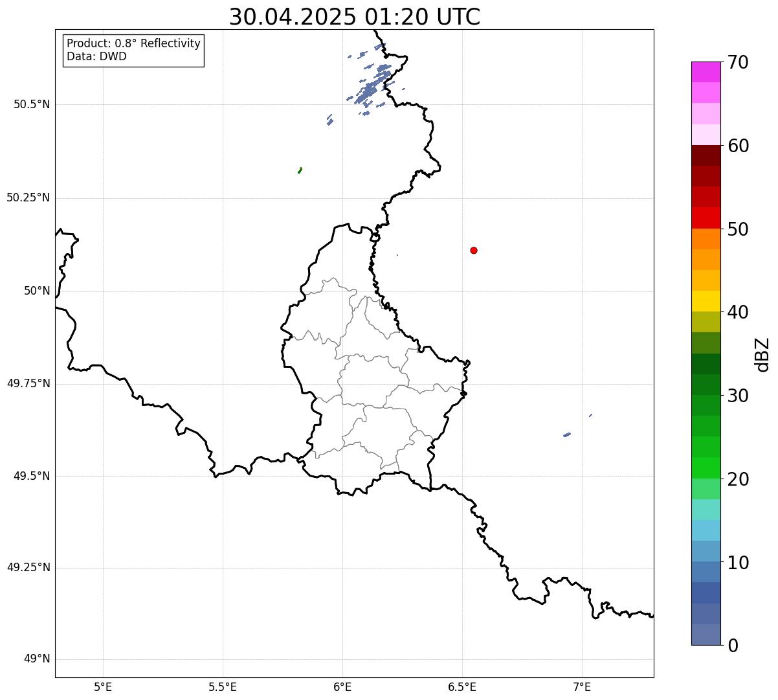The width and height of the screenshot is (778, 700).
Task: Click the yellow colorbar segment above 40
Action: [706, 301]
